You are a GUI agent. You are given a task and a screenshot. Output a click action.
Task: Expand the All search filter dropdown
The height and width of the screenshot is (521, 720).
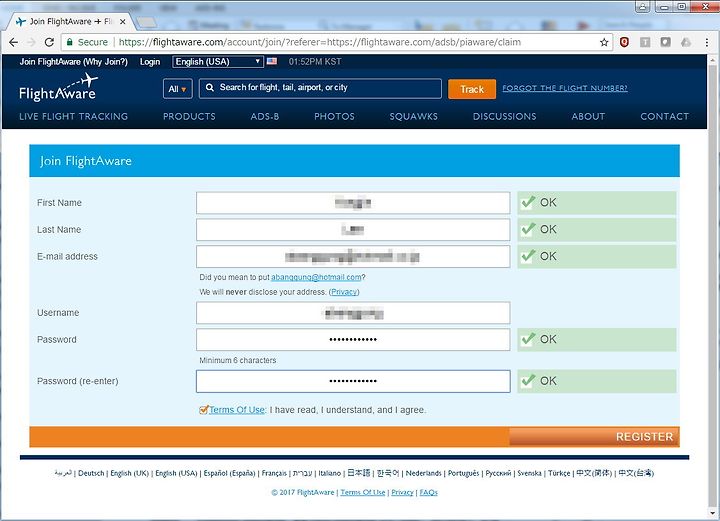[x=178, y=89]
